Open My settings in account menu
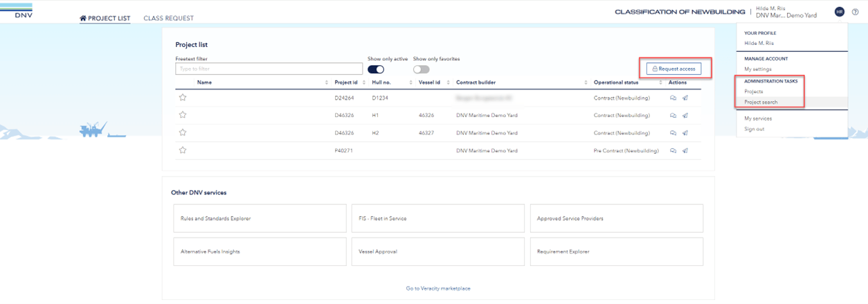Viewport: 868px width, 304px height. (758, 69)
